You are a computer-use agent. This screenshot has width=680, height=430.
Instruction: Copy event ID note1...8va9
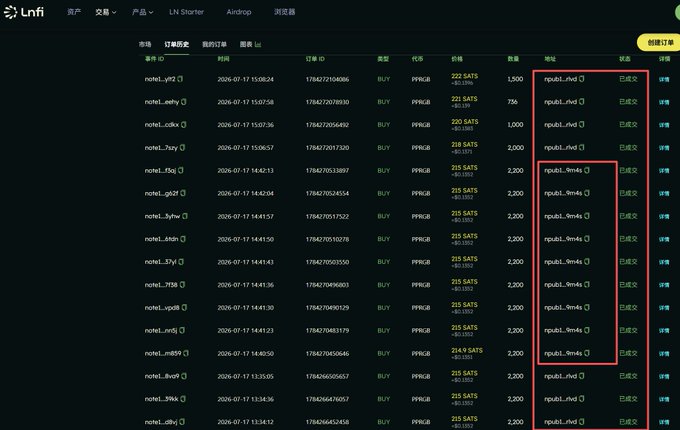pyautogui.click(x=184, y=376)
